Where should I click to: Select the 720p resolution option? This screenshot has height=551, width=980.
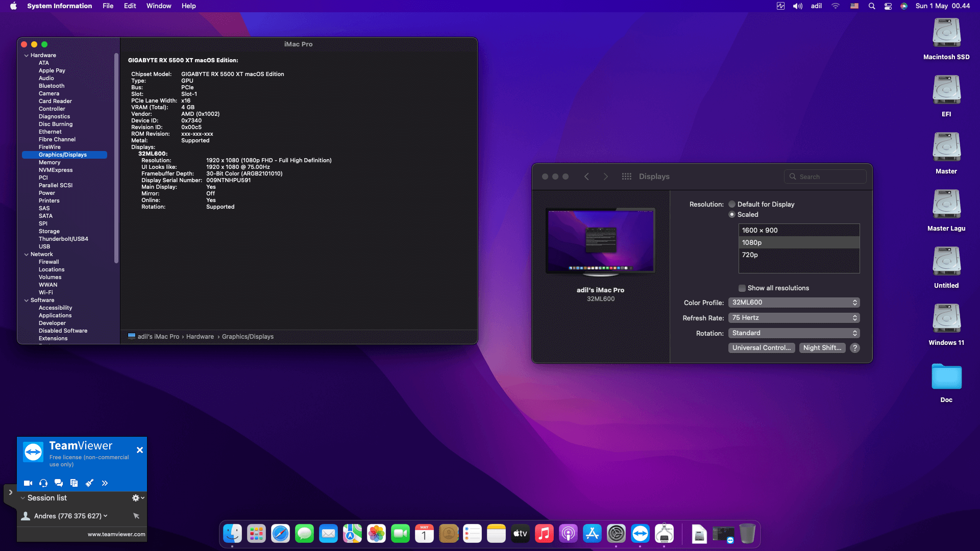(799, 255)
